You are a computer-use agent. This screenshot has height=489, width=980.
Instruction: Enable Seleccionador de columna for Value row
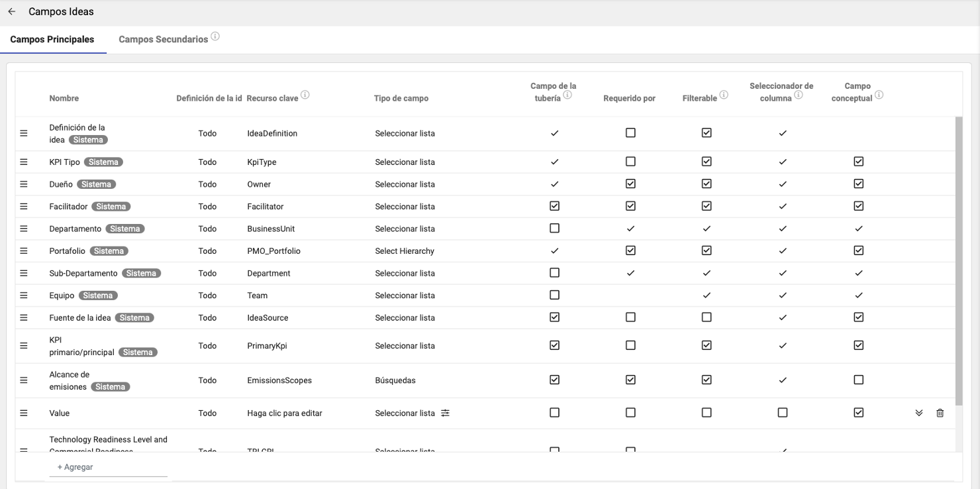(783, 412)
